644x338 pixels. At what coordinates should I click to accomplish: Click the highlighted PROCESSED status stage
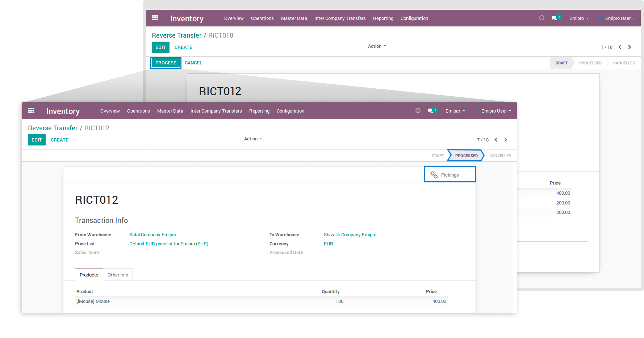point(466,156)
